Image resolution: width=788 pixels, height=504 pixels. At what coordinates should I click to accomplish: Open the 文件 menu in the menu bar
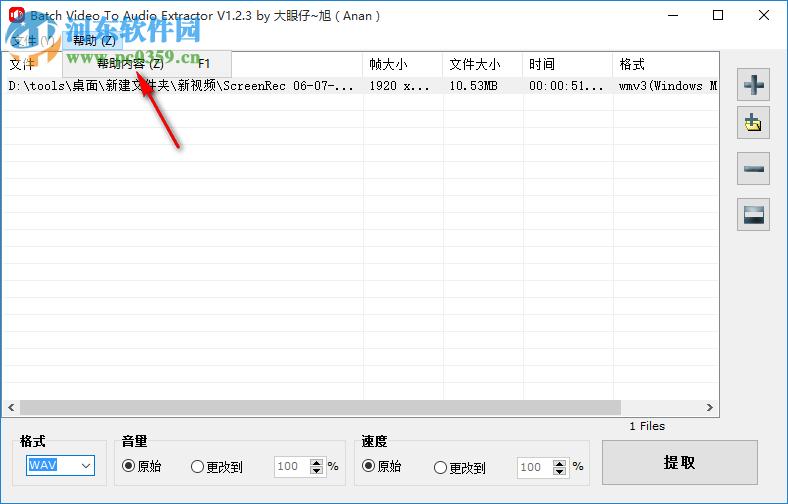click(x=33, y=41)
